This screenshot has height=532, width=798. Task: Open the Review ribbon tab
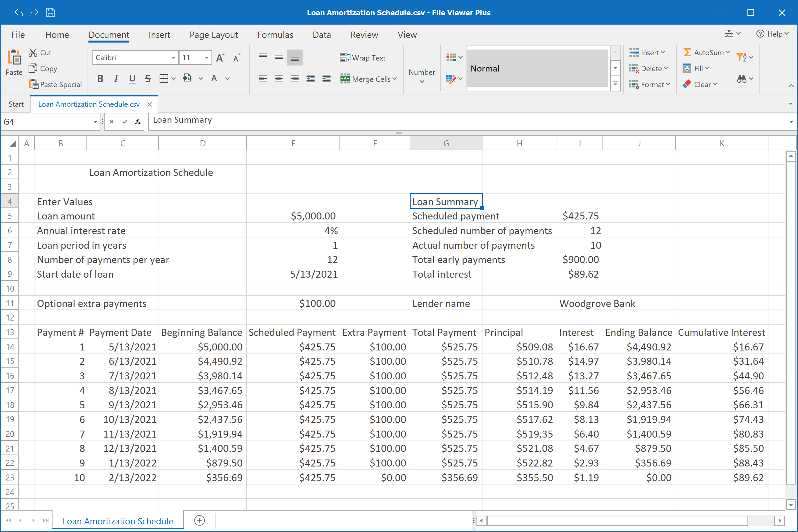point(364,35)
